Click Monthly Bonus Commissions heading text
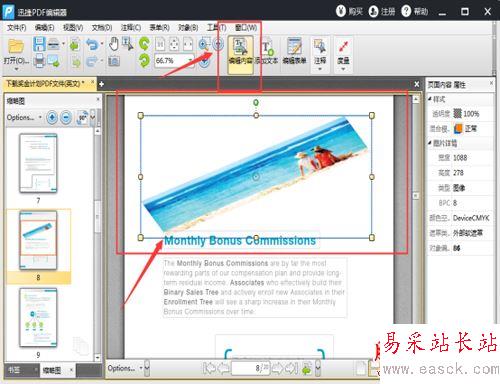Viewport: 500px width, 384px height. [240, 240]
